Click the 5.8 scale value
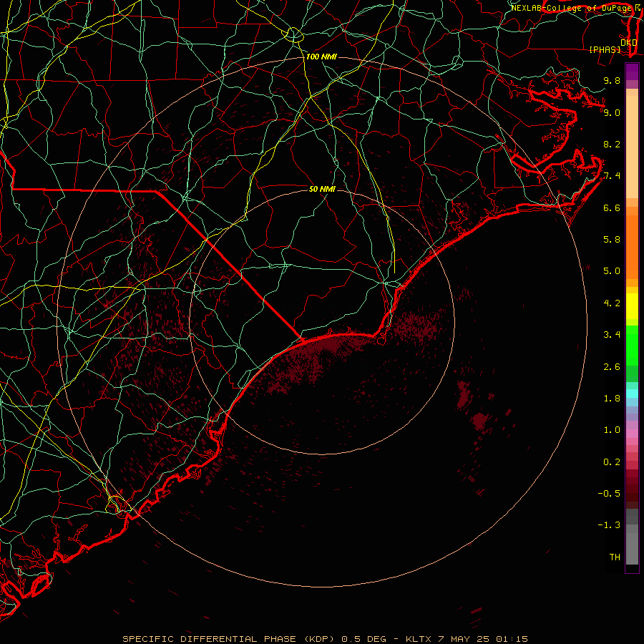Viewport: 644px width, 644px height. coord(612,240)
